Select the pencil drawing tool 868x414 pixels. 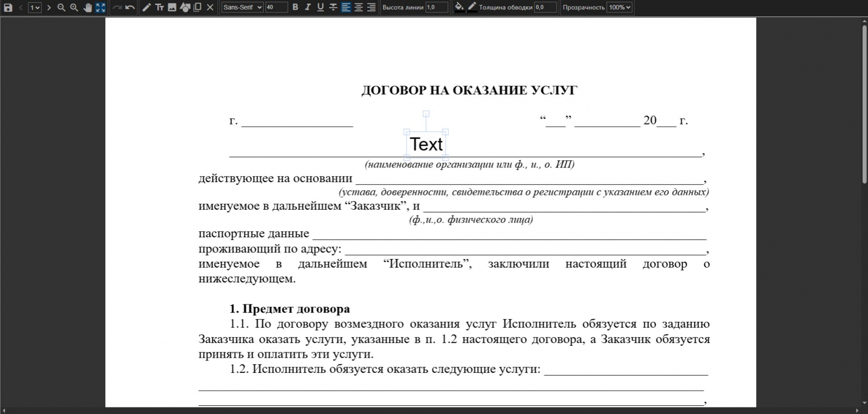point(146,8)
